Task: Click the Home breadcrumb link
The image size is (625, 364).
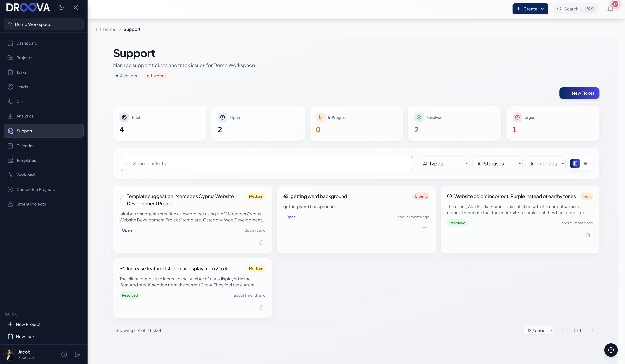Action: (109, 29)
